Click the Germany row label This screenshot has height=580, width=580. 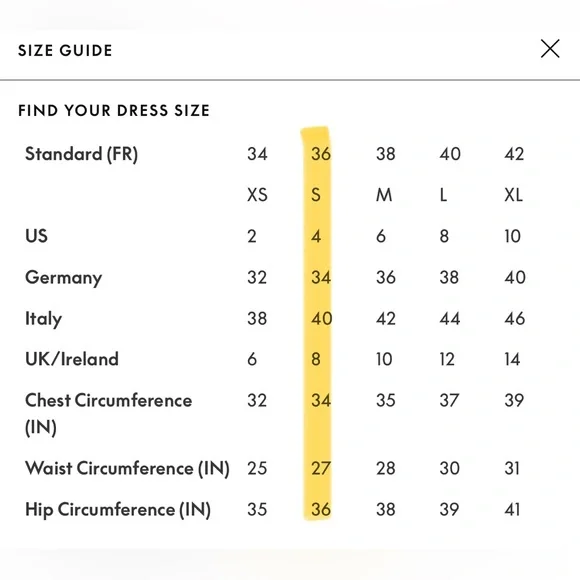pos(63,278)
